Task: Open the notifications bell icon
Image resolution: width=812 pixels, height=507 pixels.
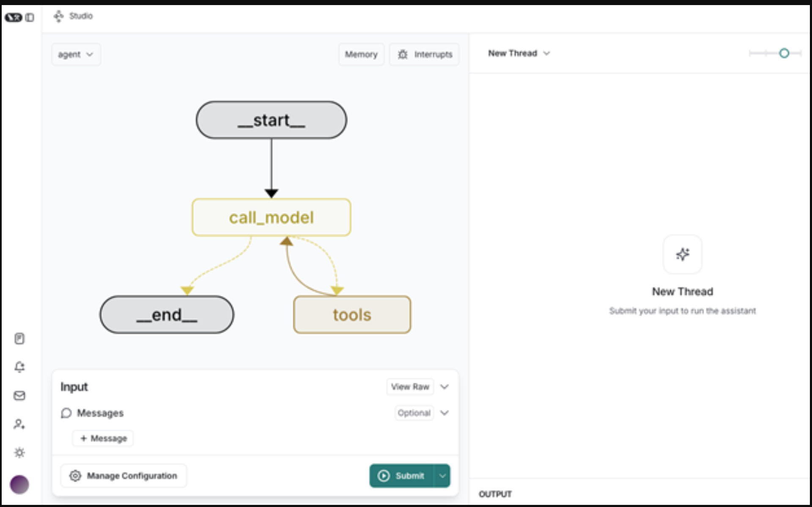Action: (19, 367)
